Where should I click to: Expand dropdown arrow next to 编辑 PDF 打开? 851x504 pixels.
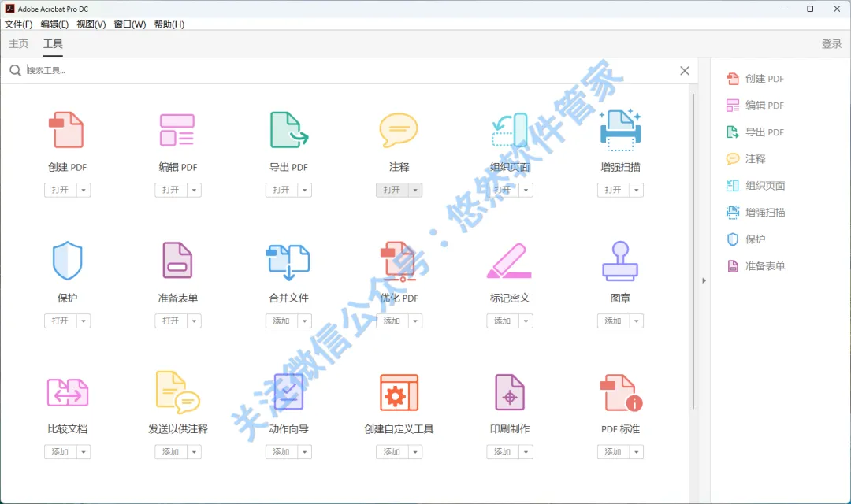point(195,190)
